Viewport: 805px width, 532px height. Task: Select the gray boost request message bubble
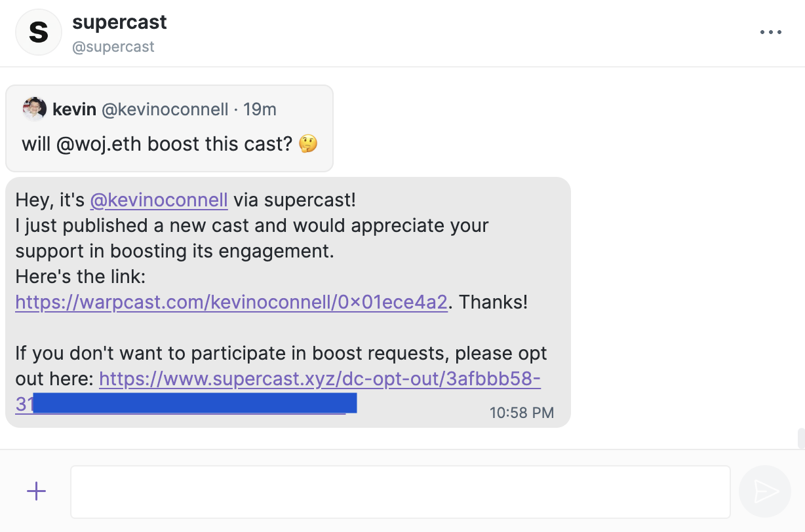point(288,303)
